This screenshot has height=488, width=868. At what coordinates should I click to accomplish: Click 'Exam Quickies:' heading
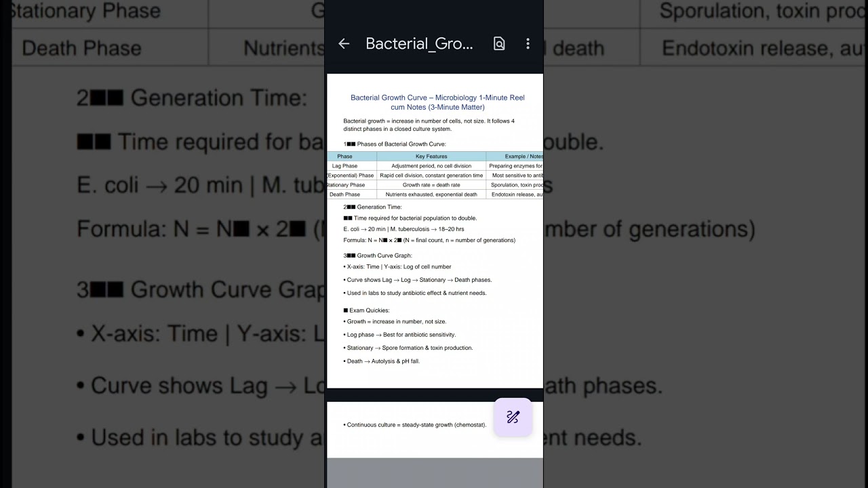[x=366, y=310]
